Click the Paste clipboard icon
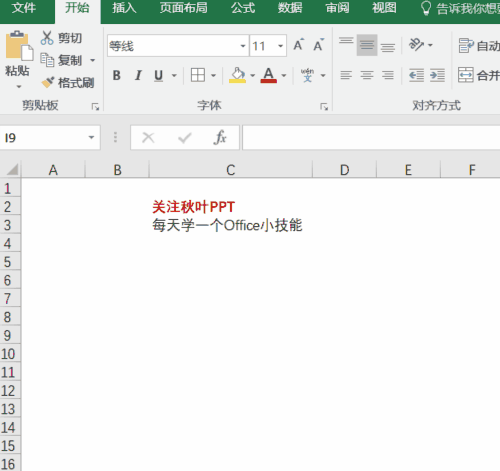The width and height of the screenshot is (500, 471). (19, 46)
